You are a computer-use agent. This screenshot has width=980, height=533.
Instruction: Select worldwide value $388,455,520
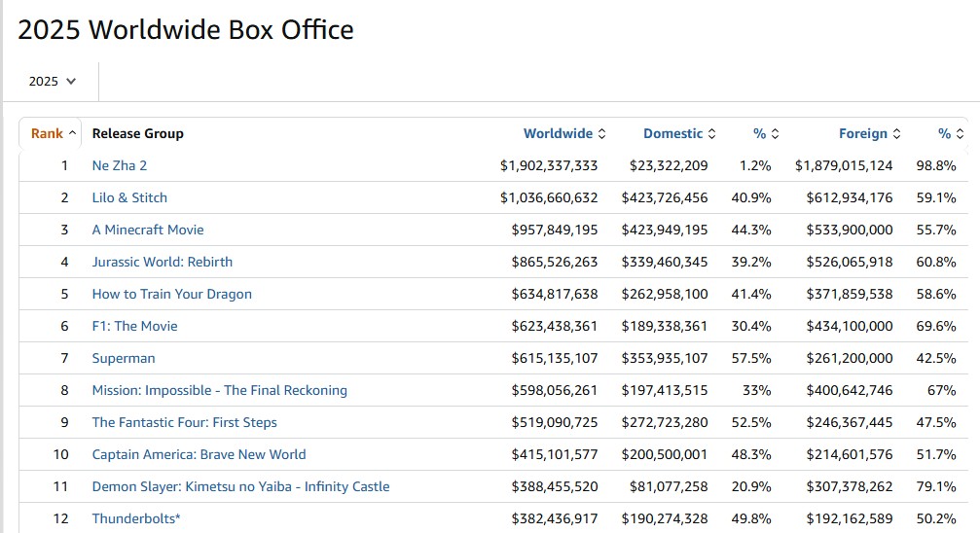click(555, 486)
